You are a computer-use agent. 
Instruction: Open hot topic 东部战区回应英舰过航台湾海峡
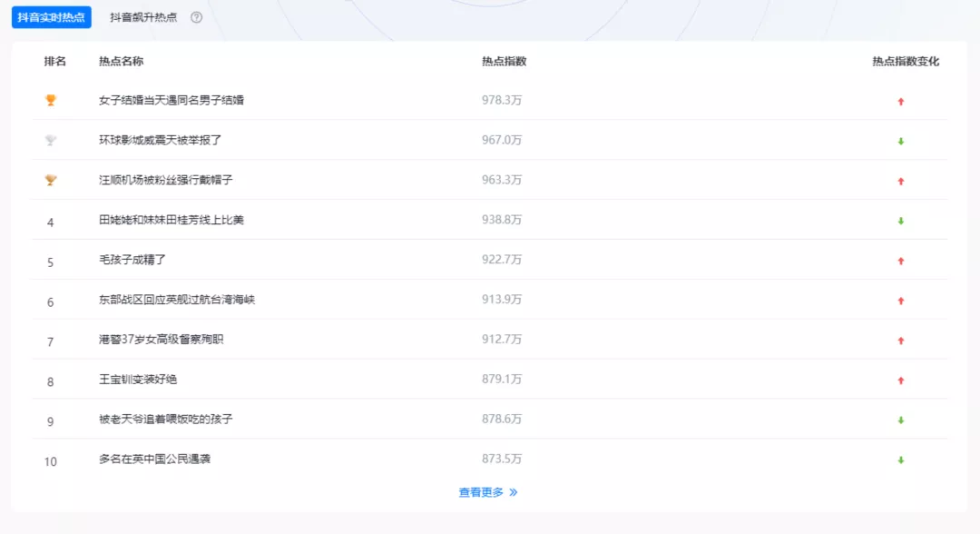tap(177, 300)
